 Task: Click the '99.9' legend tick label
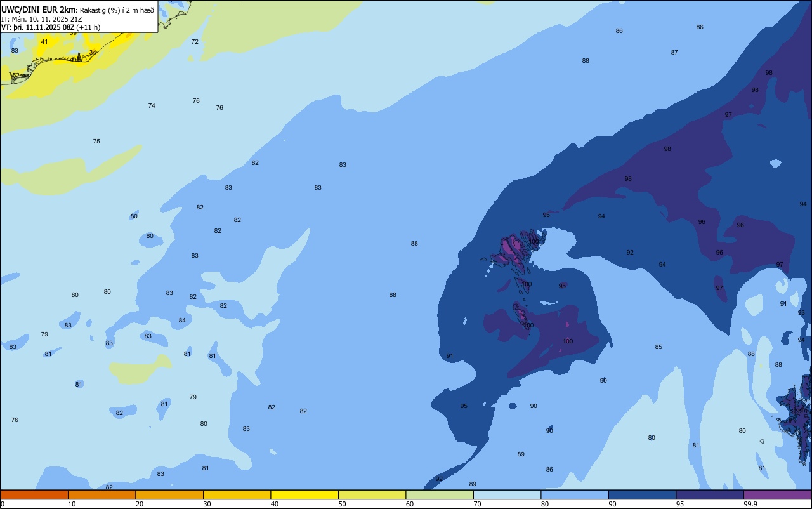pos(750,504)
